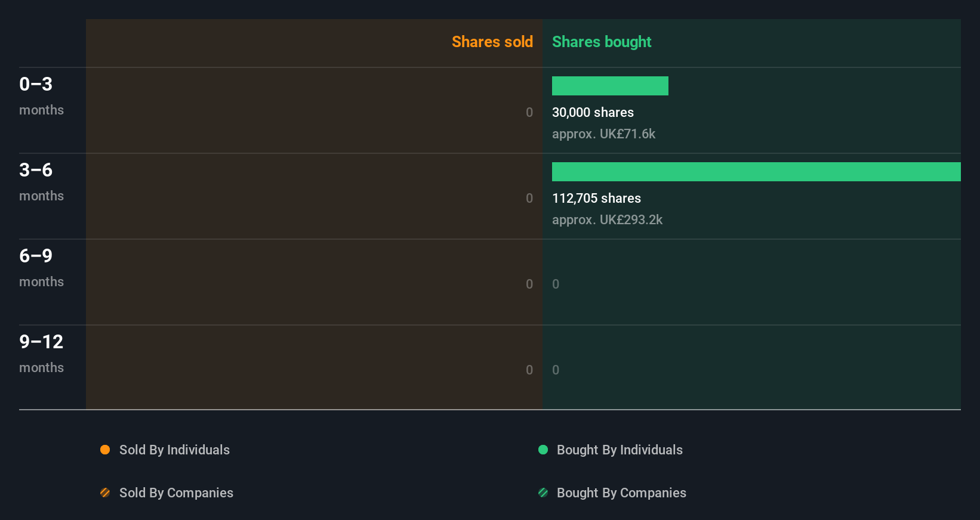Click the shares bought zero in 6–9 months row
980x520 pixels.
tap(556, 284)
